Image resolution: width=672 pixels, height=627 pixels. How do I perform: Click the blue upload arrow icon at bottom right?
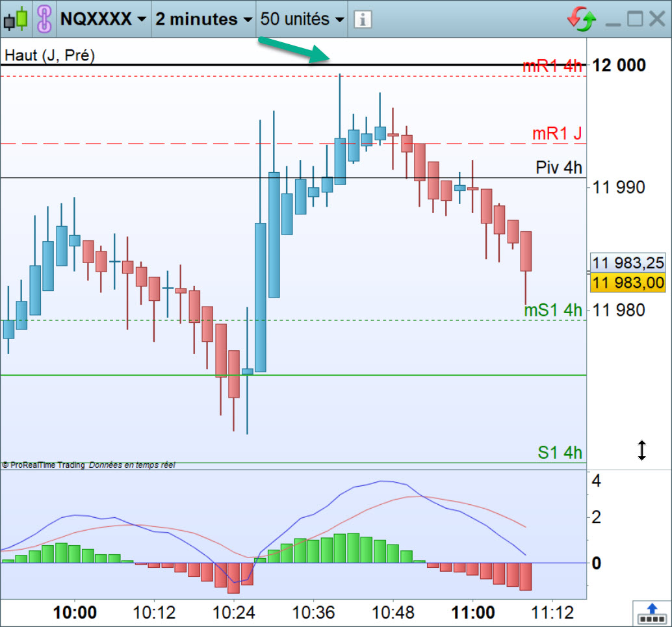652,614
